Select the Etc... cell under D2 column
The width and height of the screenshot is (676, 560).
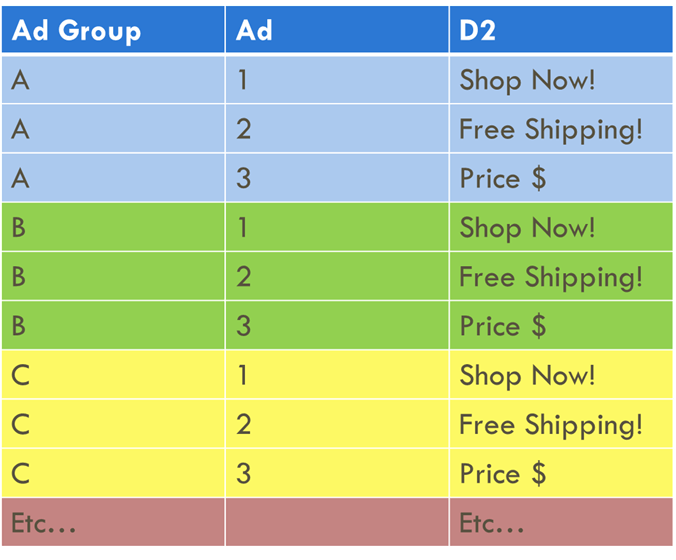coord(492,523)
